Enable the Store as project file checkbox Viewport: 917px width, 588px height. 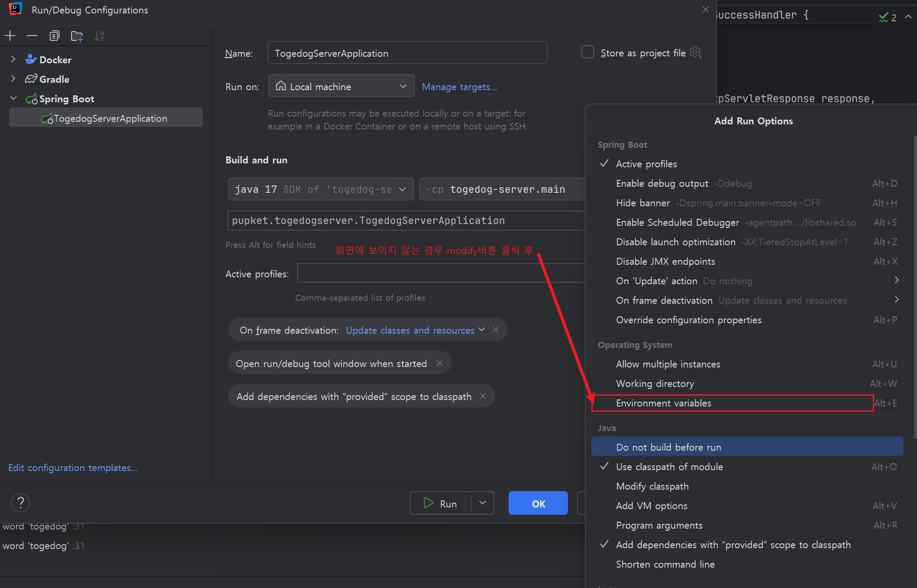click(x=587, y=52)
